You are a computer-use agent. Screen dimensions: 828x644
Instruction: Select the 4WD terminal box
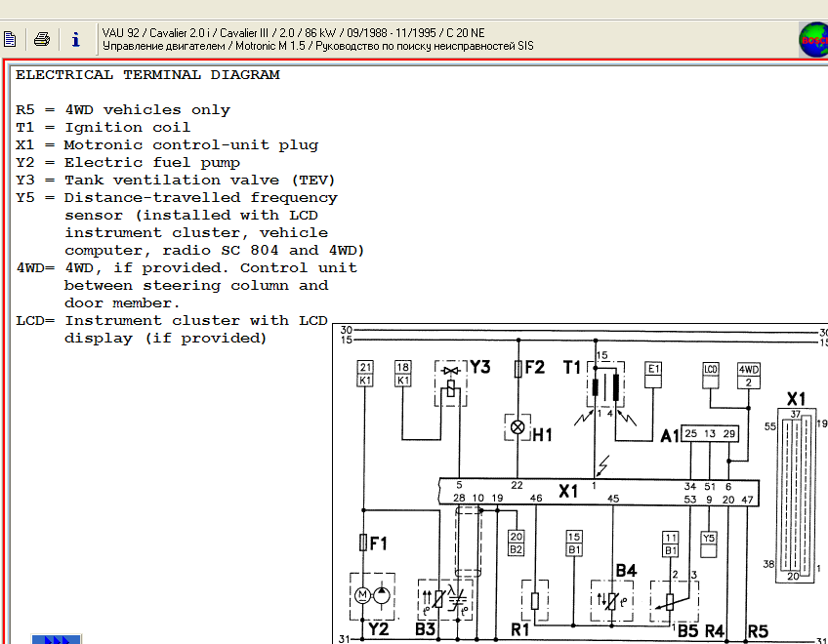pos(748,376)
